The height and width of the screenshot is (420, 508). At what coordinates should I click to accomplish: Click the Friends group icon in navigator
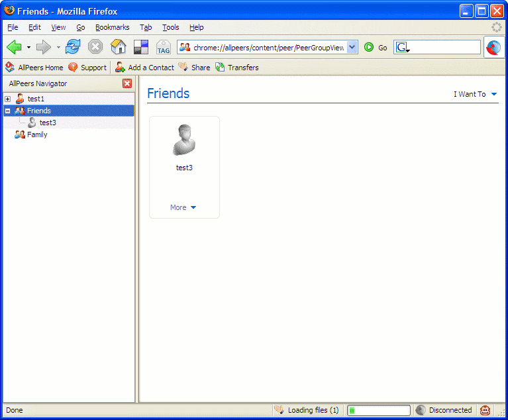[x=20, y=111]
